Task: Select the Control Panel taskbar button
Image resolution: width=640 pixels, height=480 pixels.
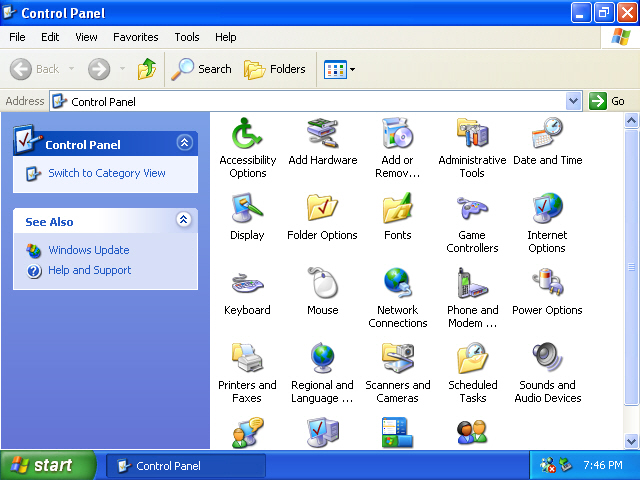Action: pos(186,466)
